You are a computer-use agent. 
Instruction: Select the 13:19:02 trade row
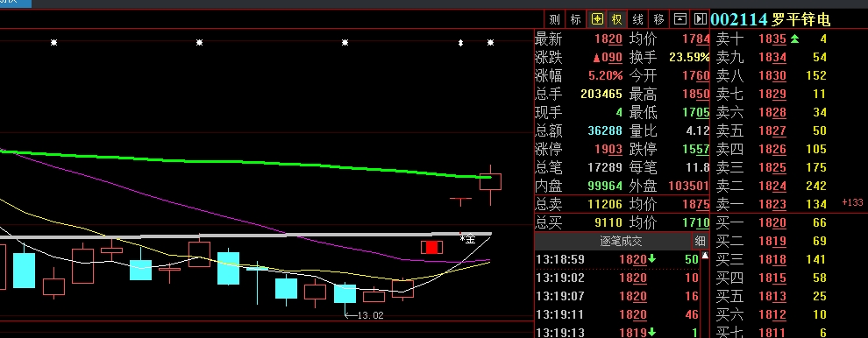coord(618,278)
